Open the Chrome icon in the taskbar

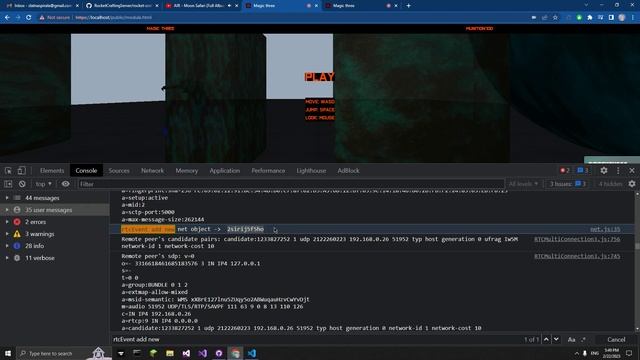[x=236, y=353]
